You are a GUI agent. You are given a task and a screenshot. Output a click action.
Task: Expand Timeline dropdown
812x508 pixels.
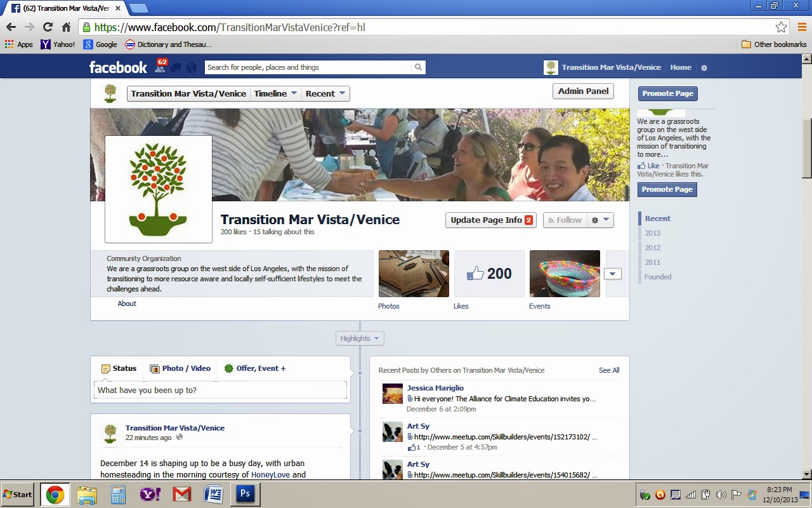tap(276, 93)
